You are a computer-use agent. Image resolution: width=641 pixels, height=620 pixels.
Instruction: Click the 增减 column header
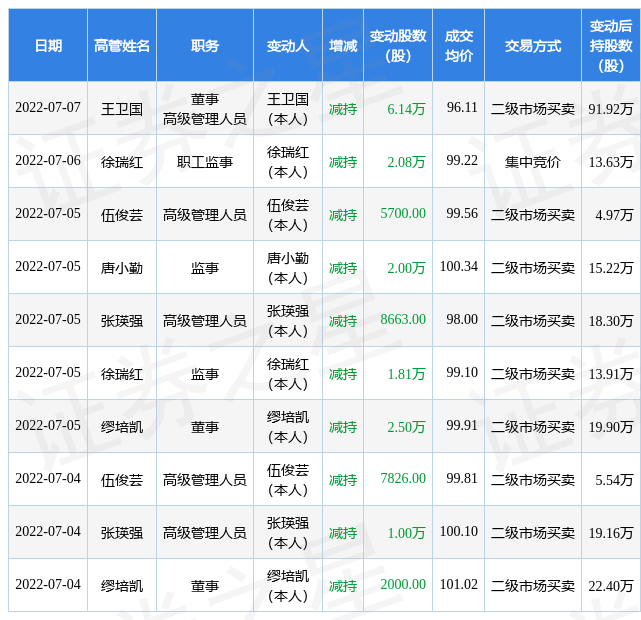343,45
